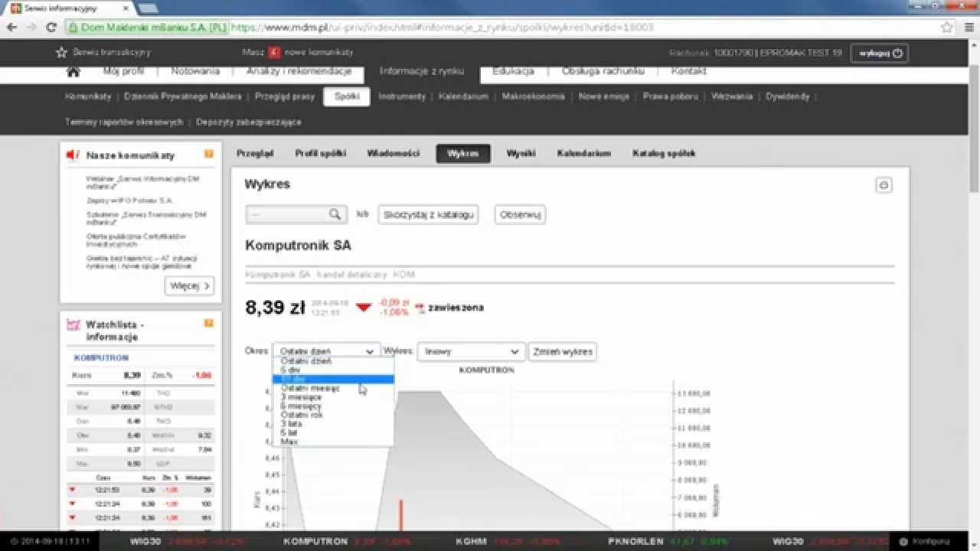This screenshot has height=551, width=980.
Task: Click the Skorzystaj z katalogu button
Action: pos(429,215)
